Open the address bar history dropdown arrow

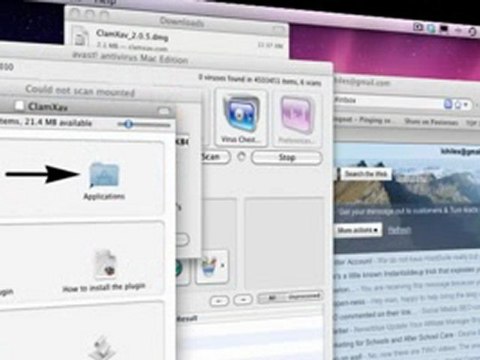466,105
